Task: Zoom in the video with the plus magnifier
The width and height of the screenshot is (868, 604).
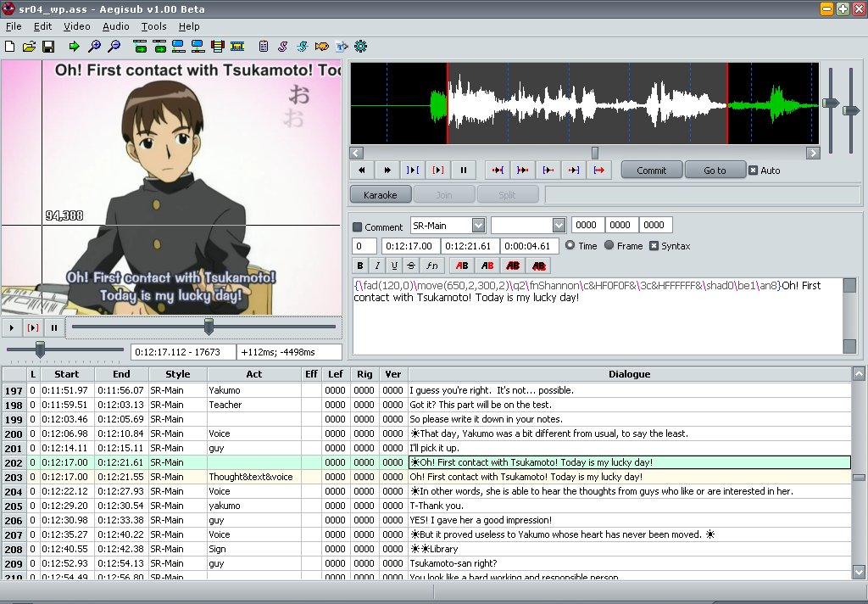Action: (94, 47)
